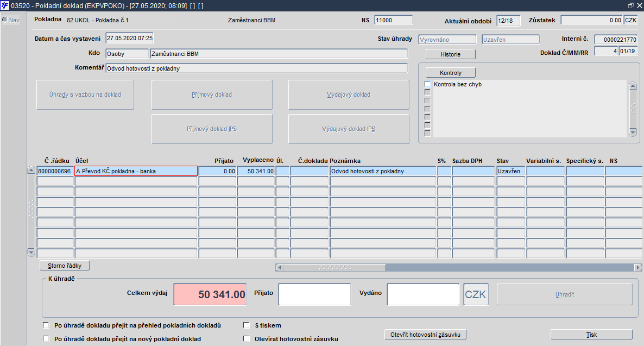Click the Uhradit button
The image size is (644, 346).
pos(565,294)
